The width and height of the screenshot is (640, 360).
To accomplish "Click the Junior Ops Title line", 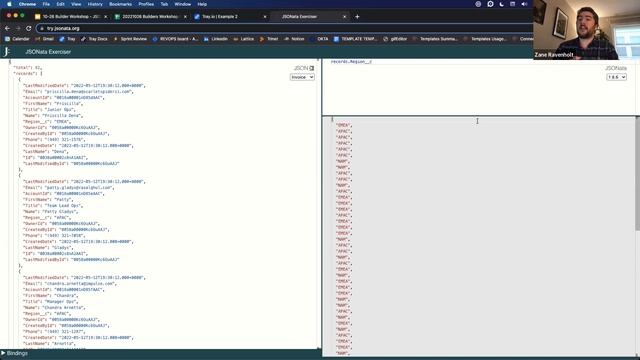I will 49,109.
